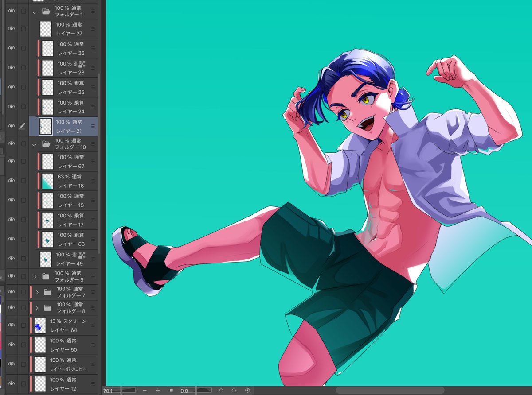
Task: Select layer レイヤー 24
Action: (x=63, y=107)
